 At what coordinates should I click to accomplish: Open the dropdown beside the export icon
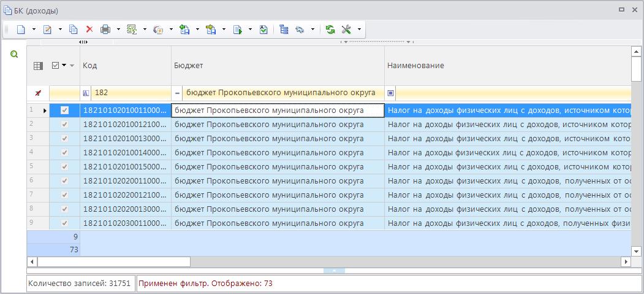(224, 29)
